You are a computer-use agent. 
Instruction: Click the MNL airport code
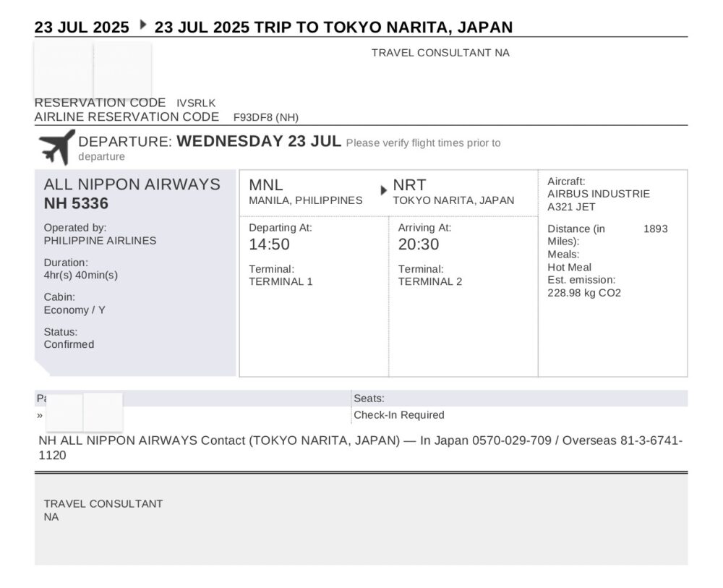pyautogui.click(x=266, y=185)
